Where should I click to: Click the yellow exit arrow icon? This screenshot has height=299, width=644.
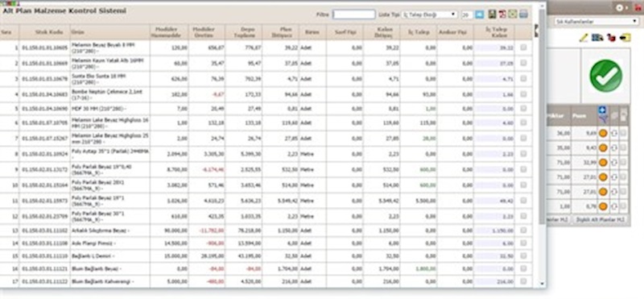pyautogui.click(x=625, y=38)
